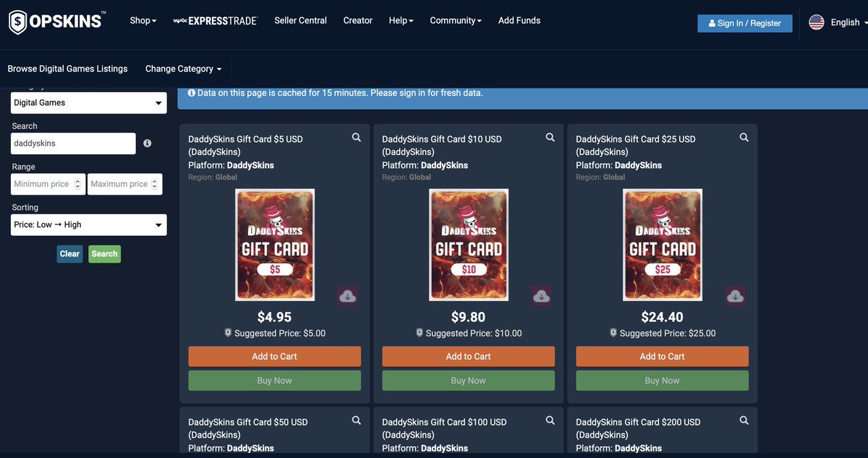Screen dimensions: 868x458
Task: Click the $5 DaddySkins gift card image
Action: (x=275, y=245)
